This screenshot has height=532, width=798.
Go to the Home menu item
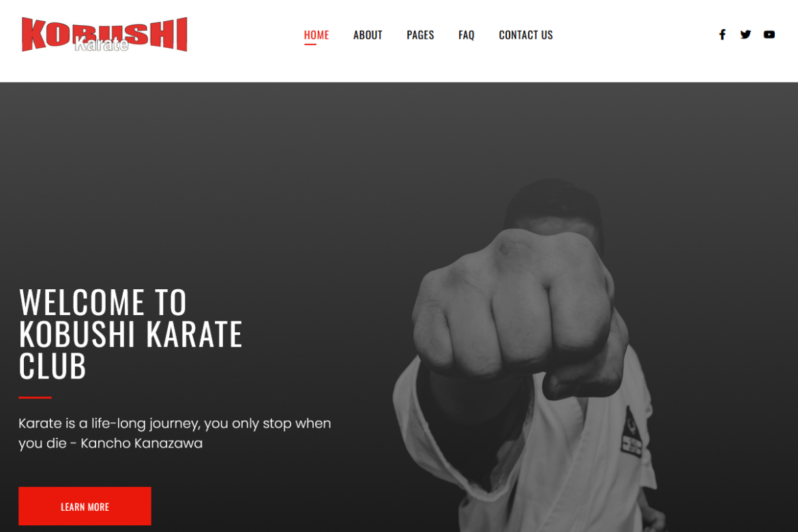click(x=316, y=35)
